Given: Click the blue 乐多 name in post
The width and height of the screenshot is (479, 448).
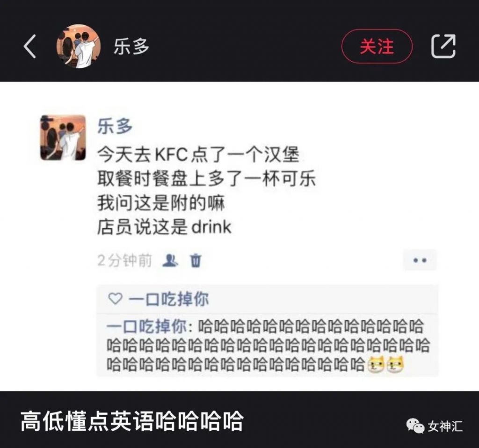Looking at the screenshot, I should click(115, 126).
